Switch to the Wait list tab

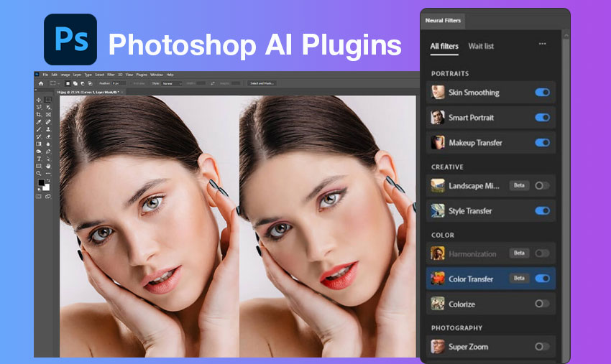pyautogui.click(x=481, y=47)
